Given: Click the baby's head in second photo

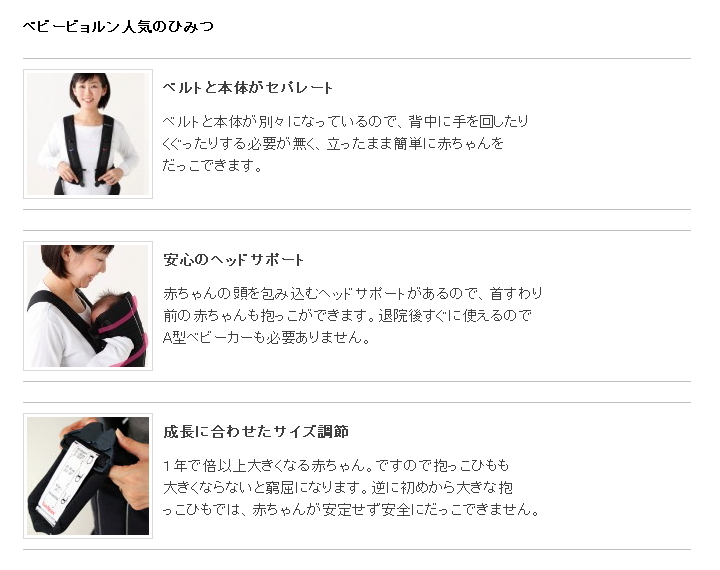Looking at the screenshot, I should [x=107, y=305].
